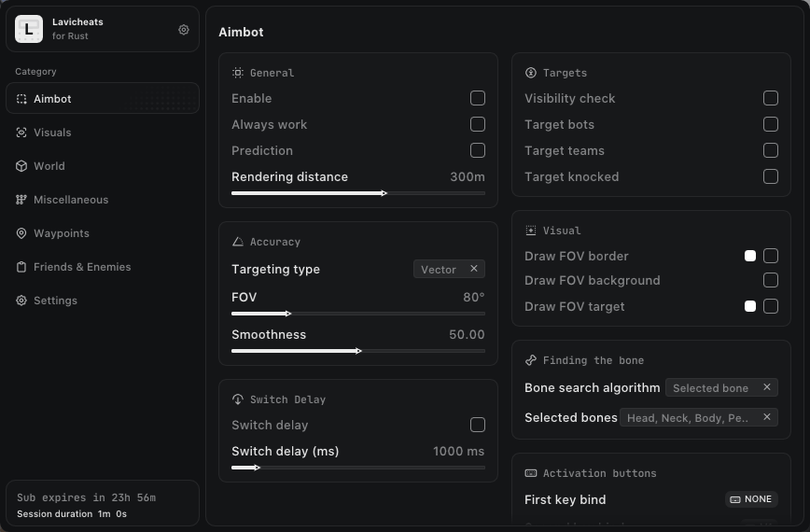Open the color swatch for Draw FOV border
810x532 pixels.
(750, 256)
